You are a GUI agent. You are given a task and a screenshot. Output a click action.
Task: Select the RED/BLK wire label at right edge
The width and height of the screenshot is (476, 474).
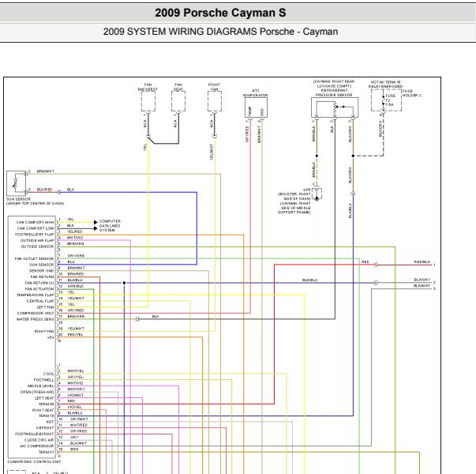(422, 261)
